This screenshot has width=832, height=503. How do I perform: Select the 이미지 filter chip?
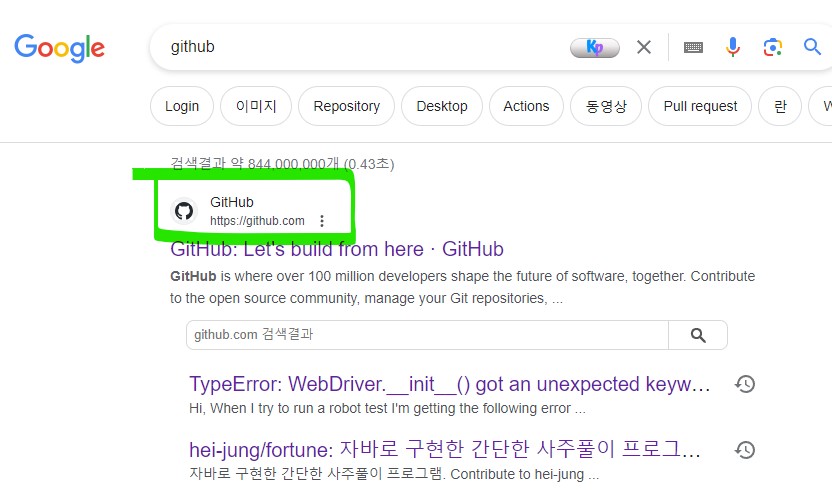256,106
